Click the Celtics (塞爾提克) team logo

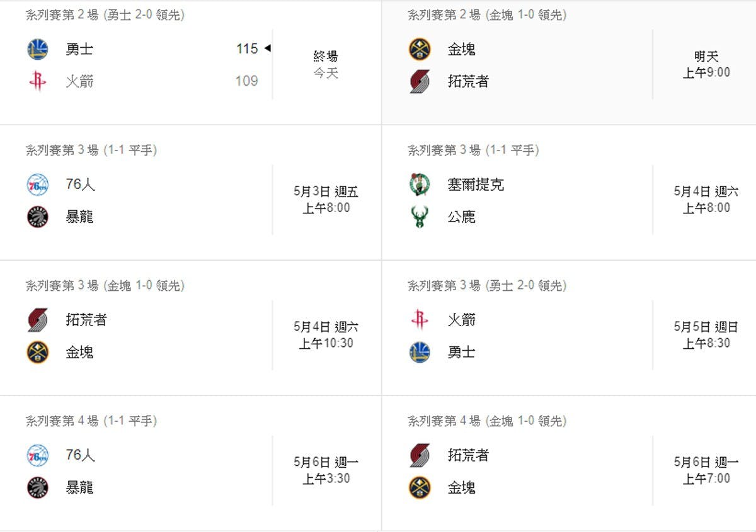coord(420,184)
